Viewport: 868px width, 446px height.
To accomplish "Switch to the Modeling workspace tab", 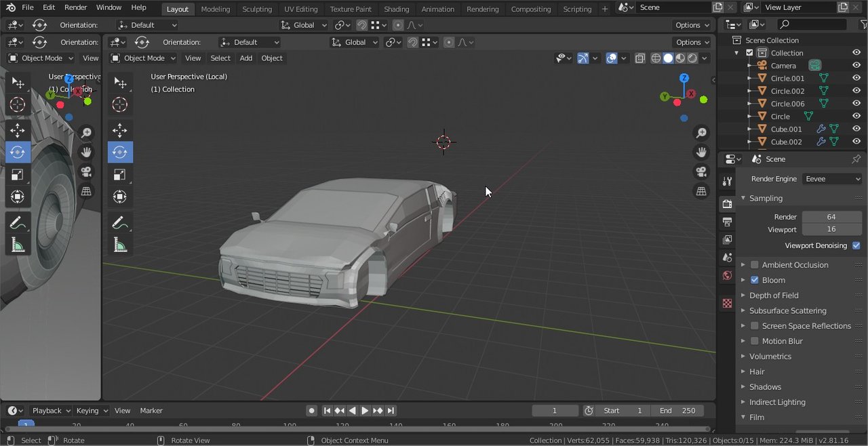I will pyautogui.click(x=216, y=9).
